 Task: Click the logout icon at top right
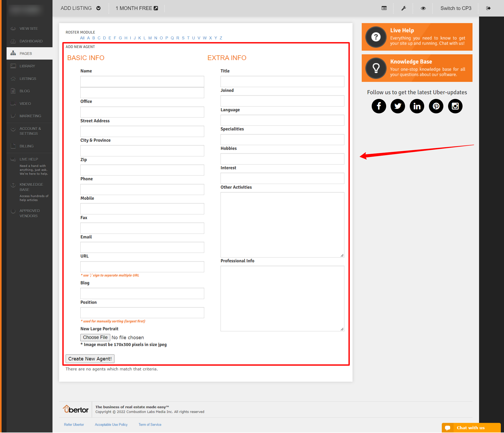point(488,8)
